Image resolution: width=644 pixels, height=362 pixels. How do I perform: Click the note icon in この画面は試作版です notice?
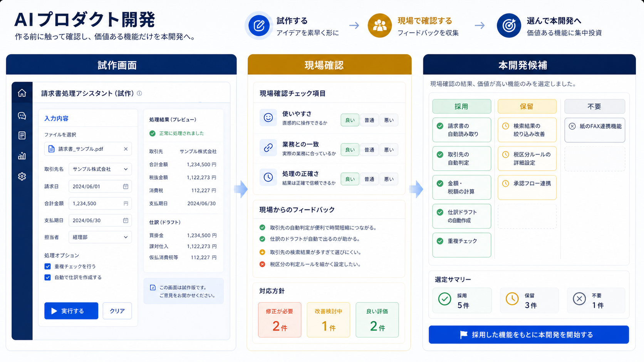pyautogui.click(x=153, y=287)
